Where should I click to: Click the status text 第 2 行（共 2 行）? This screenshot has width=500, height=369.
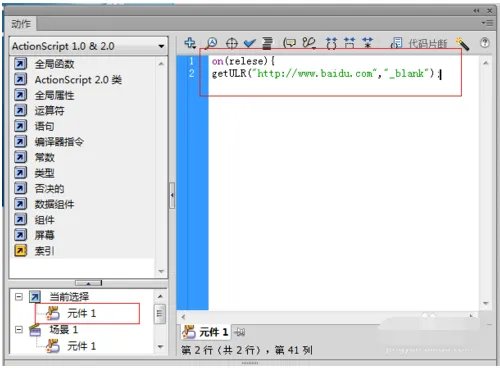tap(222, 350)
